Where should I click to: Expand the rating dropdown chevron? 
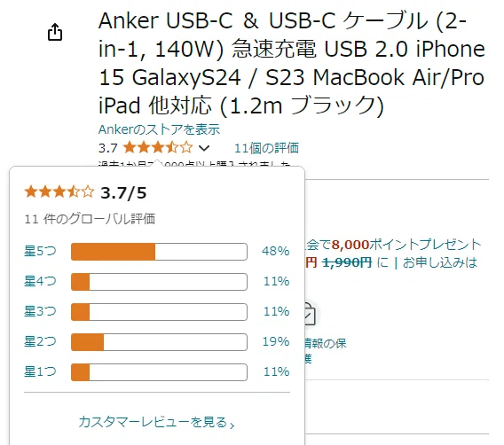(x=204, y=148)
